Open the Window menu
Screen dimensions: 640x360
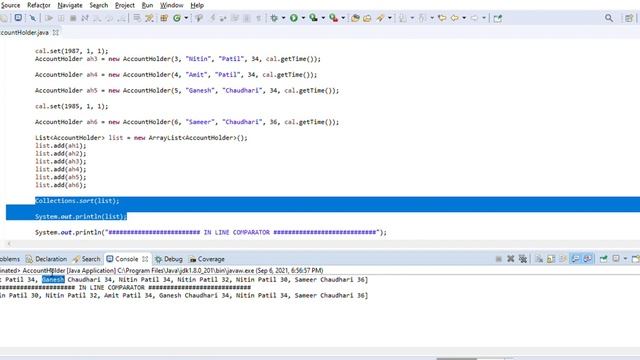click(172, 5)
